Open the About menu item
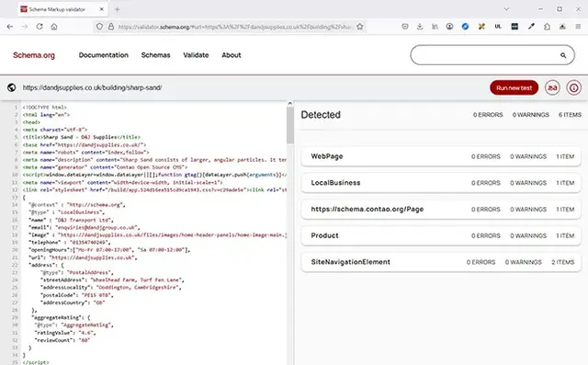 point(232,55)
